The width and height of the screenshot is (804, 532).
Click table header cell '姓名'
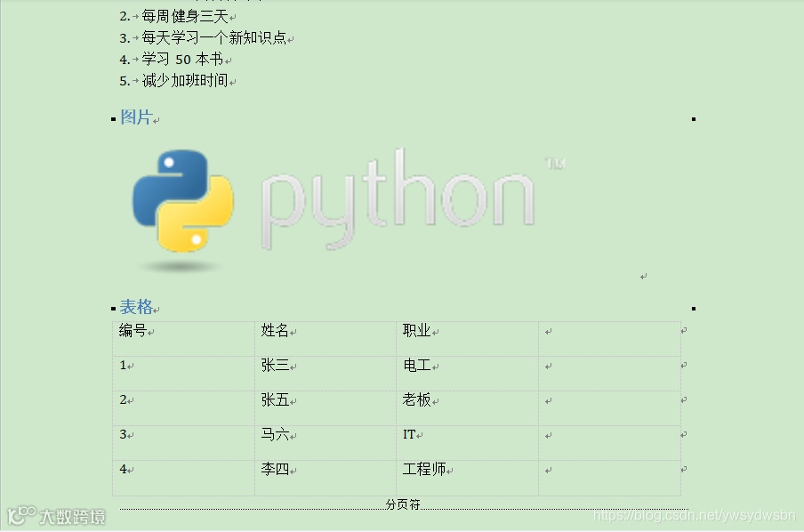coord(326,339)
